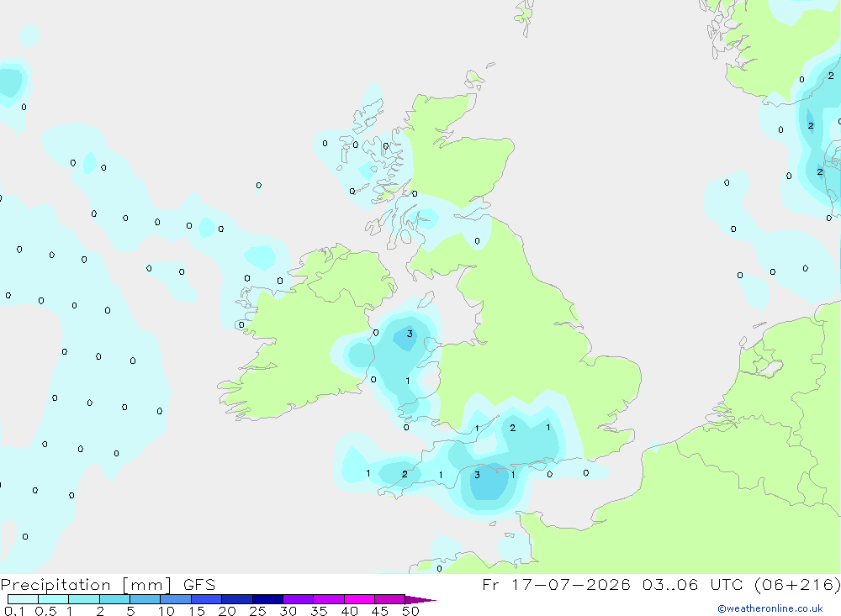
Task: Click the 'Precipitation [mm]' title text
Action: tap(86, 585)
